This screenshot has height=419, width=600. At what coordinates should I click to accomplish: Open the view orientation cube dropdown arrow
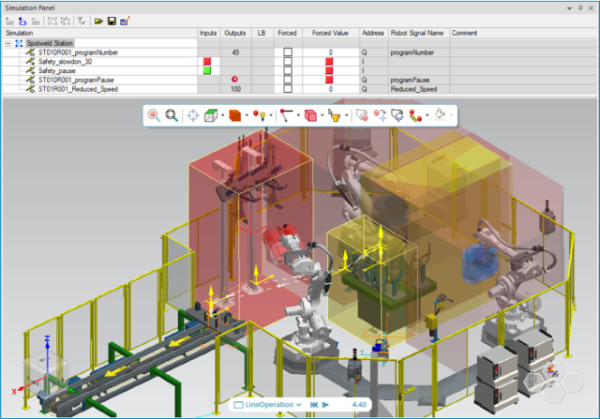224,115
